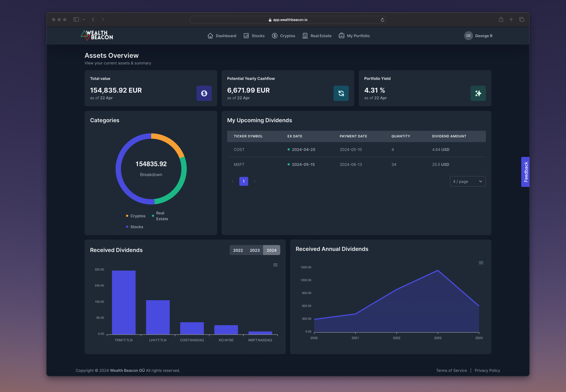Open the Feedback side button
The height and width of the screenshot is (392, 566).
[525, 172]
